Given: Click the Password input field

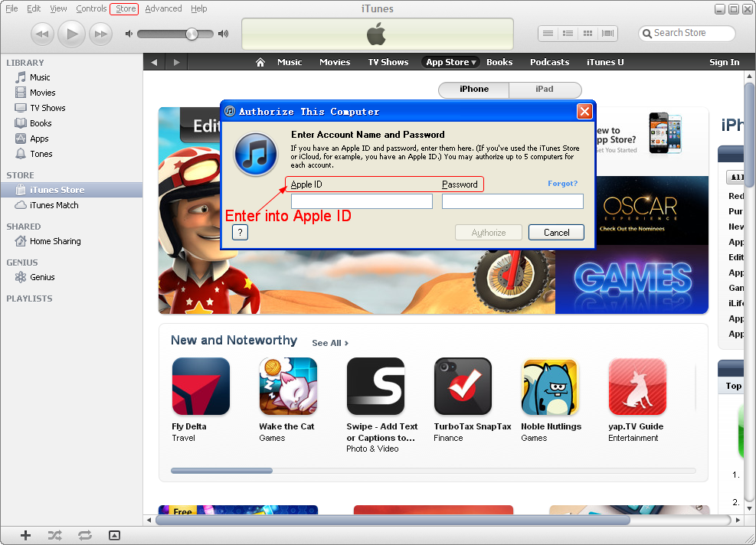Looking at the screenshot, I should pyautogui.click(x=512, y=201).
